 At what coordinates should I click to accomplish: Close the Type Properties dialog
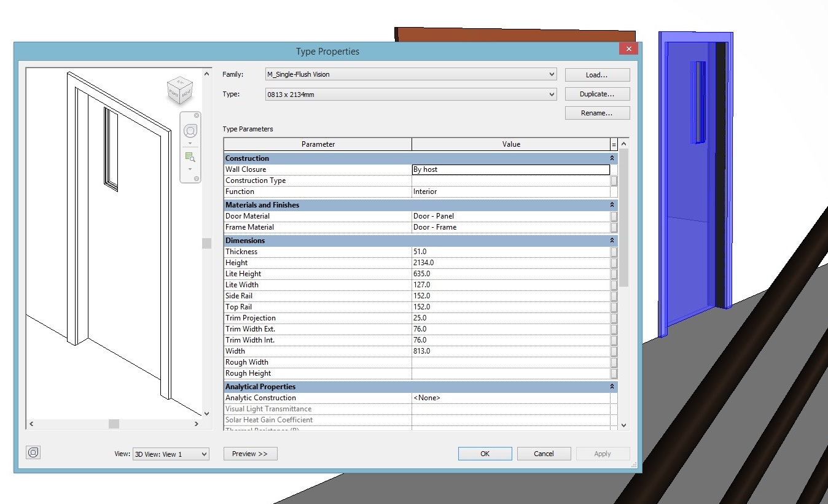tap(628, 49)
